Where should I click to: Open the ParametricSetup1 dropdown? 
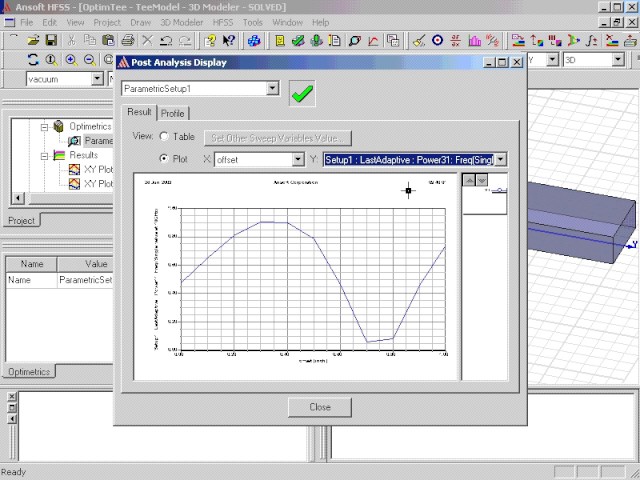tap(273, 88)
